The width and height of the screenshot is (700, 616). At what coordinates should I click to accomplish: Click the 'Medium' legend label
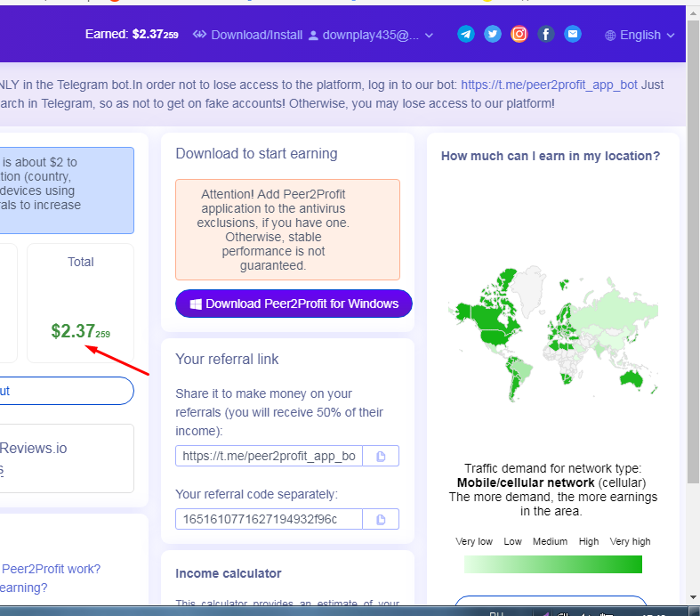[550, 541]
